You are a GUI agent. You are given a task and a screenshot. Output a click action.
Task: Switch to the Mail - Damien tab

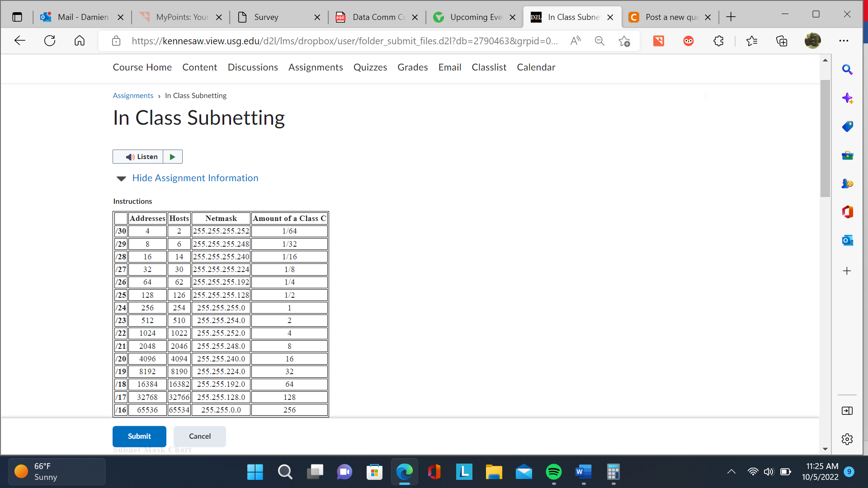tap(80, 17)
